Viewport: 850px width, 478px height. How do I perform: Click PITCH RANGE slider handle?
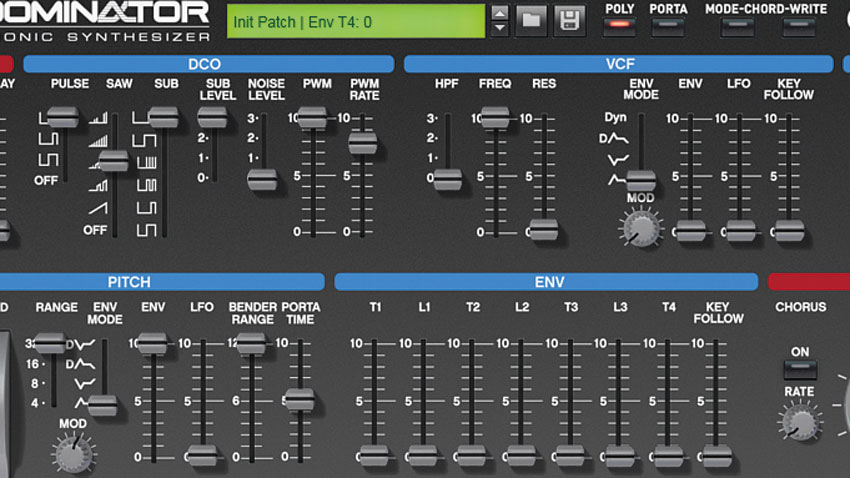(50, 343)
